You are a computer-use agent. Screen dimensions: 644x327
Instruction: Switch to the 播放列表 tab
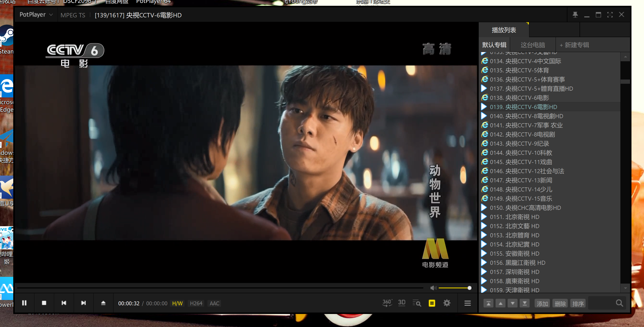click(504, 30)
